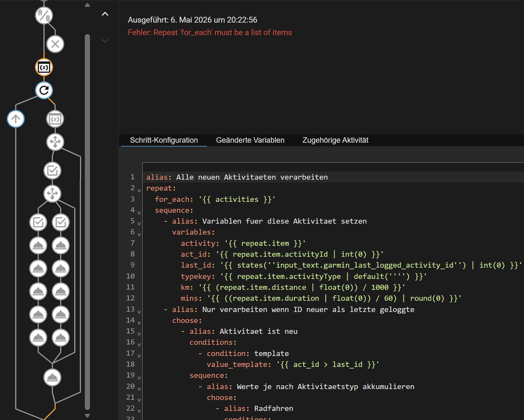Select the choose node directly below gray variables node
Viewport: 524px width, 420px height.
pyautogui.click(x=55, y=141)
